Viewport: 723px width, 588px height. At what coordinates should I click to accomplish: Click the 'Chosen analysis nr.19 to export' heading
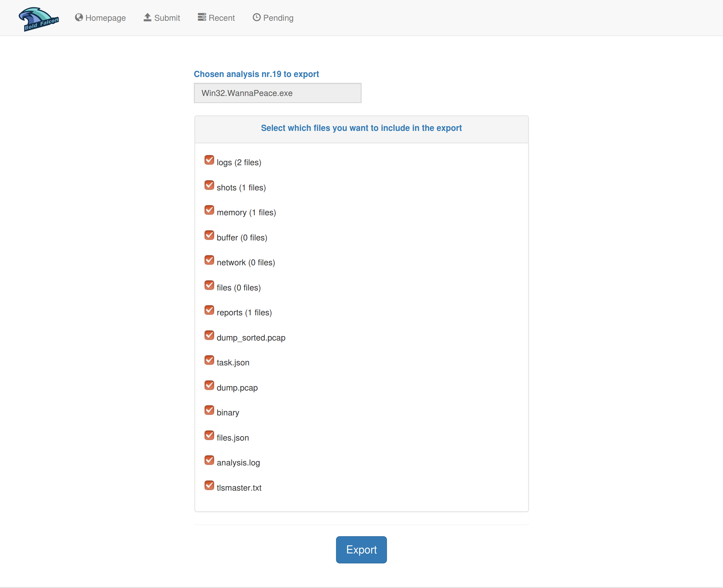pos(256,74)
